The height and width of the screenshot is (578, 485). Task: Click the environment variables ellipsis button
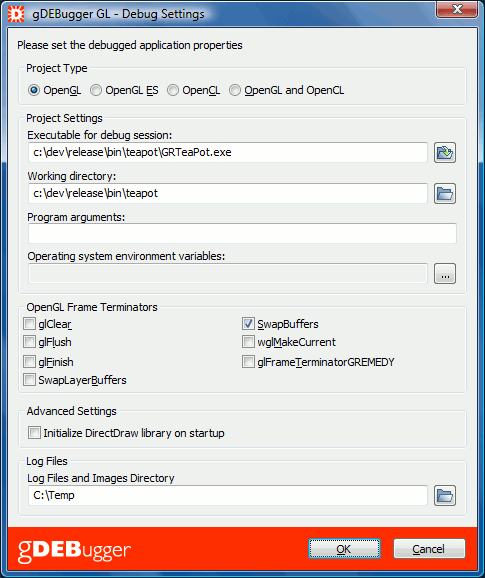(445, 274)
